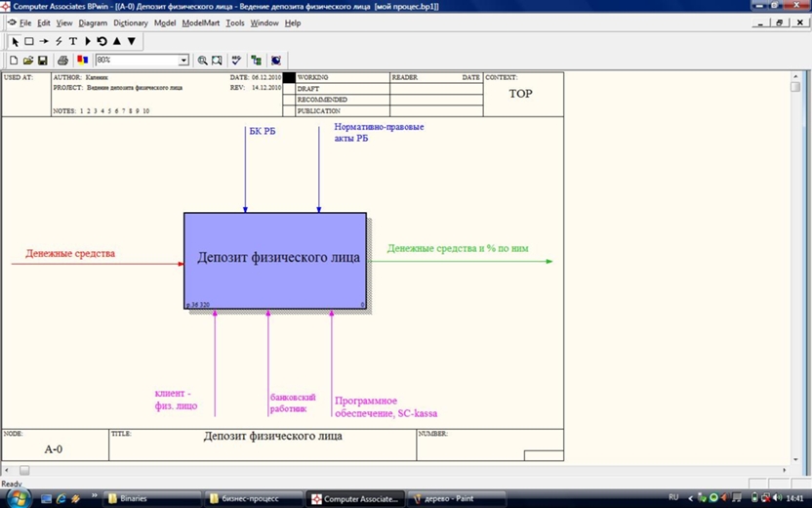This screenshot has width=812, height=508.
Task: Click the 'клиент - физ. лицо' mechanism label
Action: 176,400
